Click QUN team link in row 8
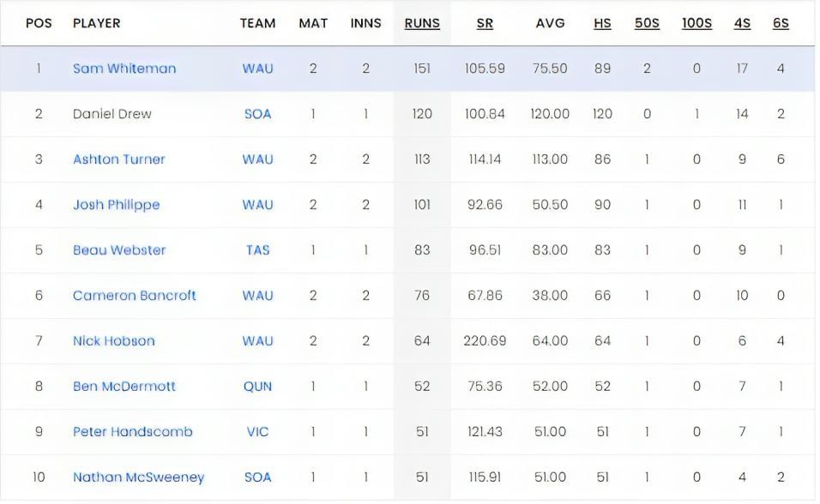 [x=257, y=387]
